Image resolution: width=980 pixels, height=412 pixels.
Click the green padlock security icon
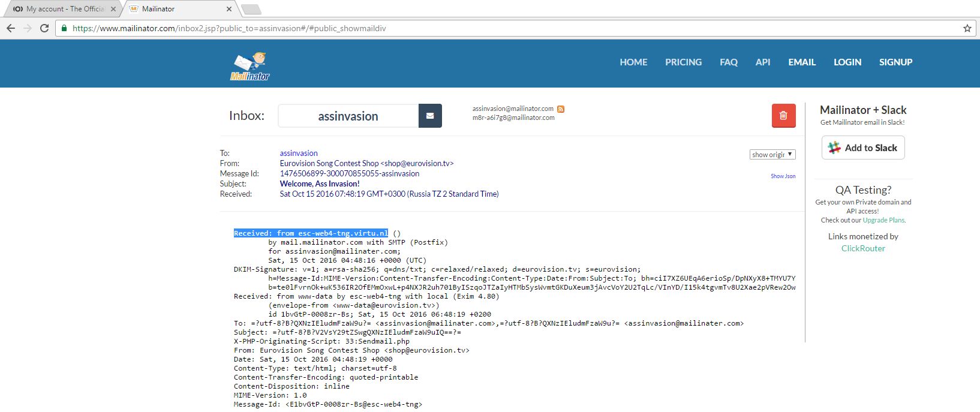click(x=64, y=28)
